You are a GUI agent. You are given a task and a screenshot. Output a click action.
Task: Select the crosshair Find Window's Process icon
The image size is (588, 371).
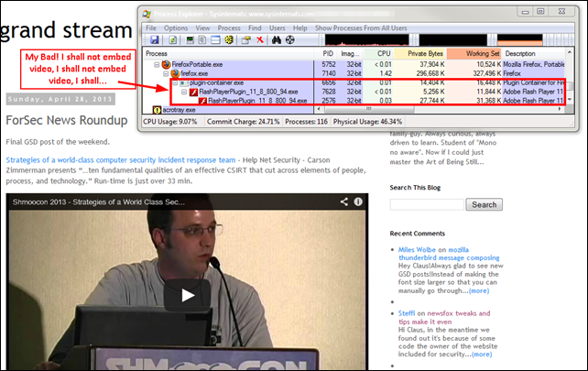click(x=289, y=39)
